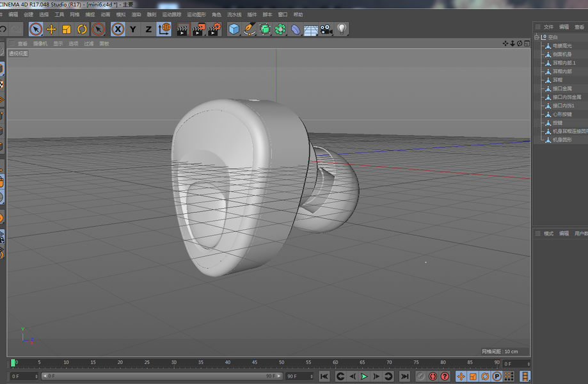Go to previous key

tap(340, 376)
